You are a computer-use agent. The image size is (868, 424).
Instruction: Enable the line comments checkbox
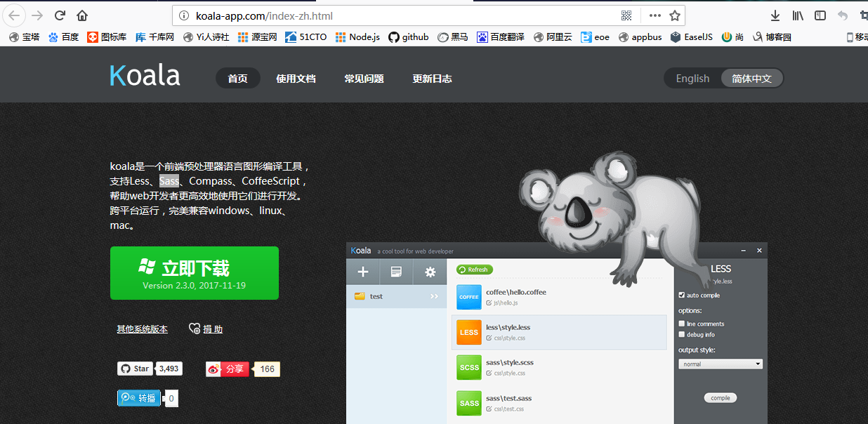(682, 324)
